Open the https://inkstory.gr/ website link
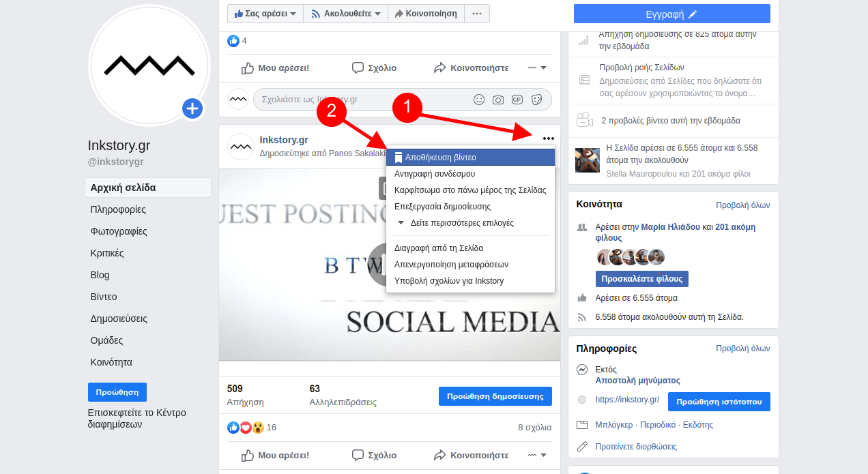Image resolution: width=868 pixels, height=474 pixels. click(x=627, y=400)
